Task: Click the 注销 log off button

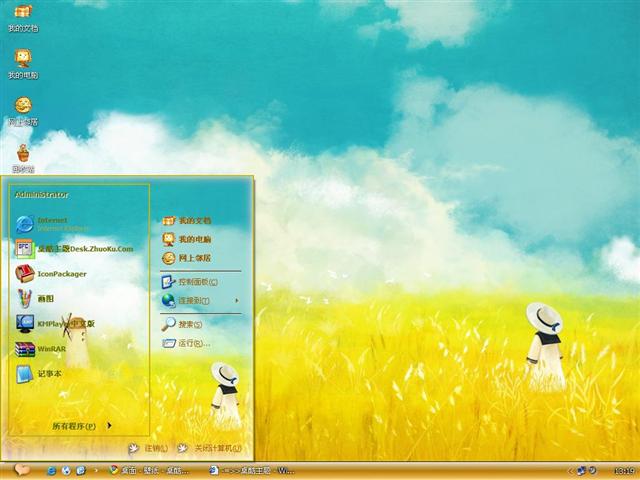Action: coord(148,448)
